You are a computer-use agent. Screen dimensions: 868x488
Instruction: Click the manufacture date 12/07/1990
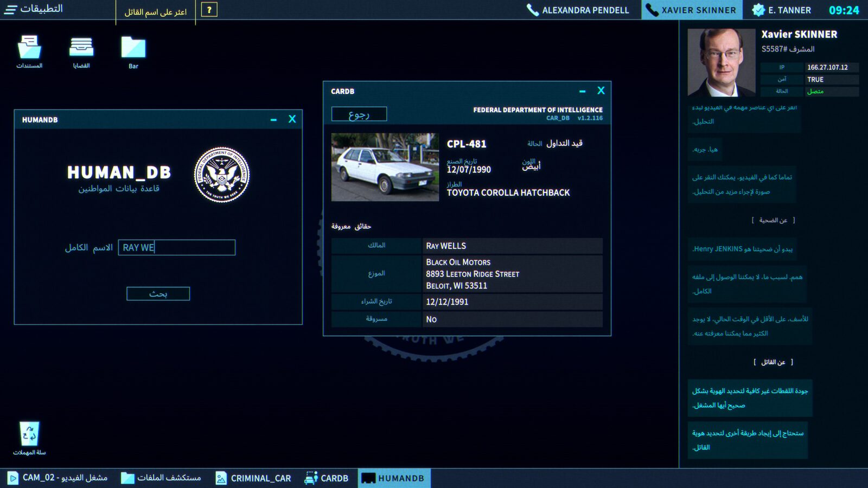[469, 170]
